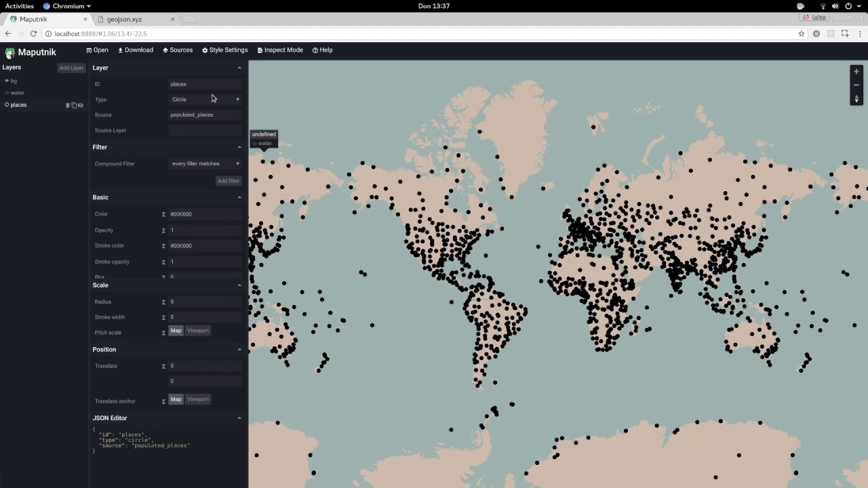Click the function icon next to Opacity
This screenshot has width=868, height=488.
pyautogui.click(x=163, y=230)
